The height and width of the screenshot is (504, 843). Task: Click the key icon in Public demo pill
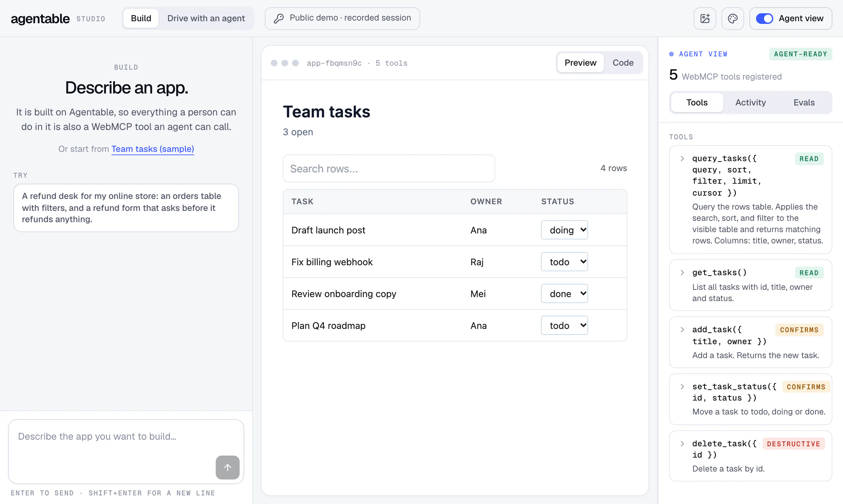[x=279, y=18]
